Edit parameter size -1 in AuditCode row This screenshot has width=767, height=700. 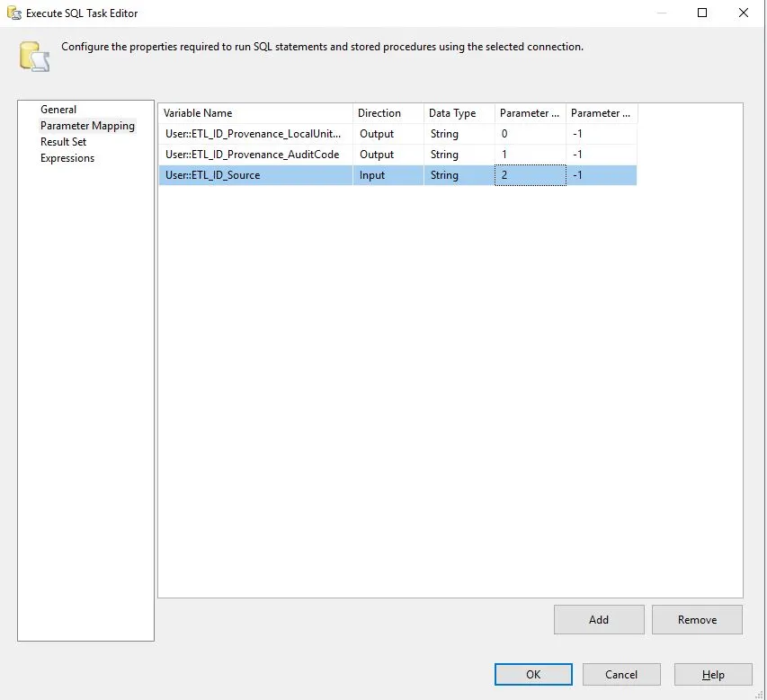click(x=602, y=155)
